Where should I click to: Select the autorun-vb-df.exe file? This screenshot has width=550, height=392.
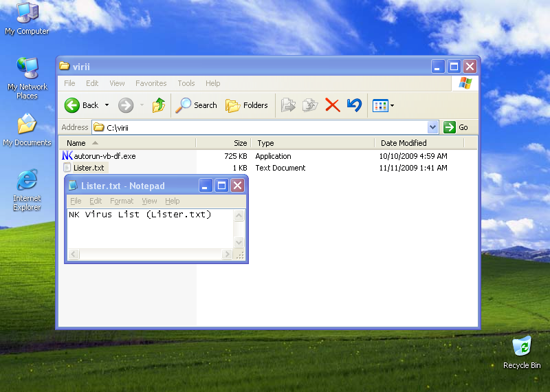104,156
